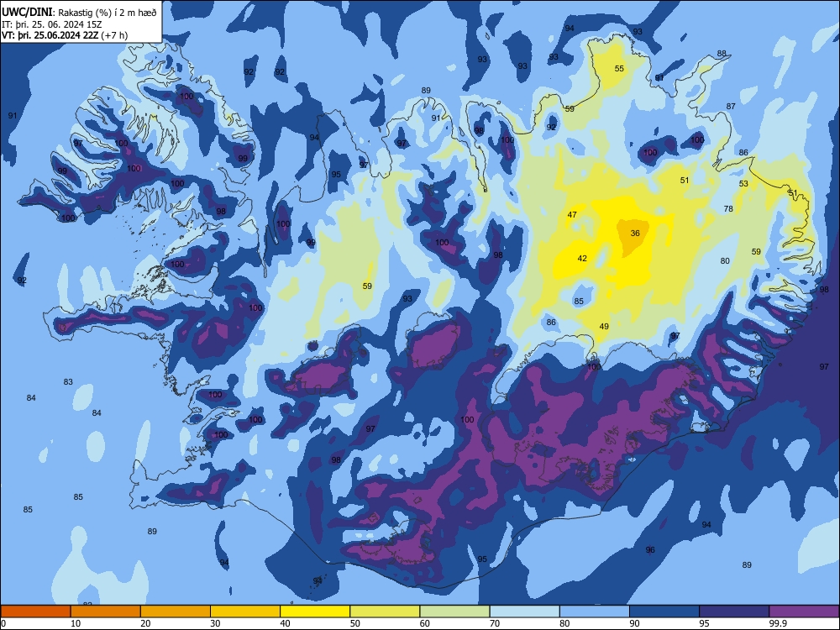Image resolution: width=840 pixels, height=630 pixels.
Task: Click legend tick label 90
Action: click(634, 623)
